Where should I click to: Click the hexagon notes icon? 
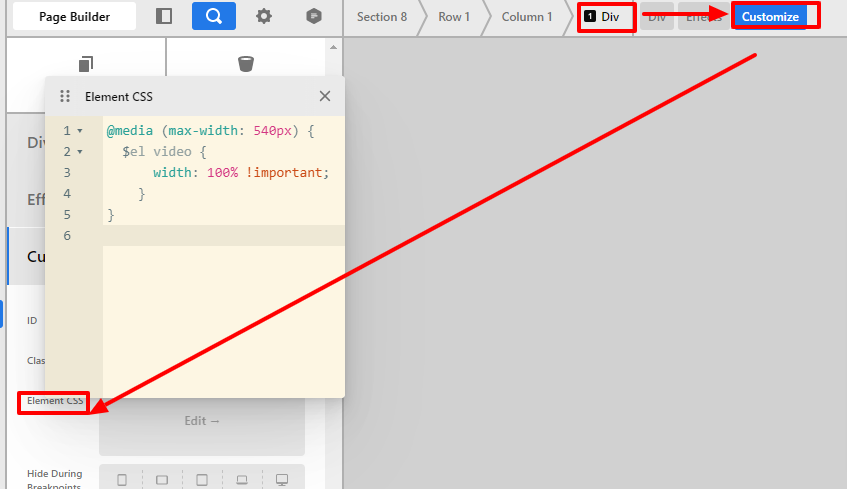[x=314, y=16]
